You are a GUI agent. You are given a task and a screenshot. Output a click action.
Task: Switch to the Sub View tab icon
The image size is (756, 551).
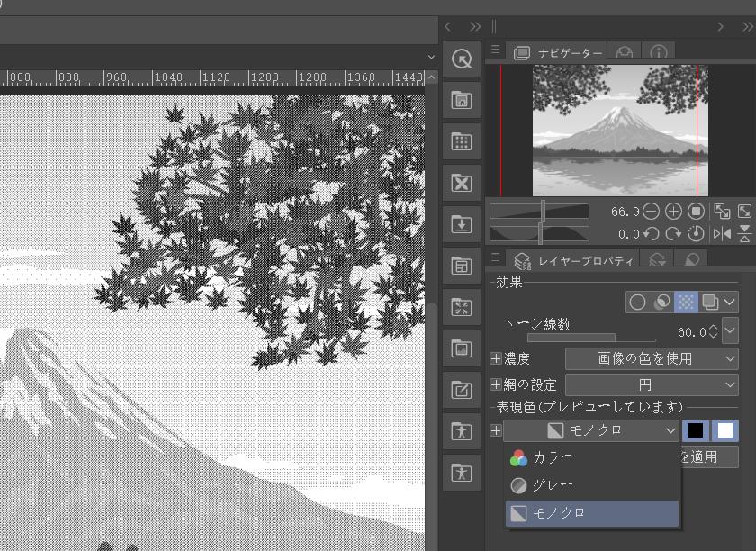(625, 52)
